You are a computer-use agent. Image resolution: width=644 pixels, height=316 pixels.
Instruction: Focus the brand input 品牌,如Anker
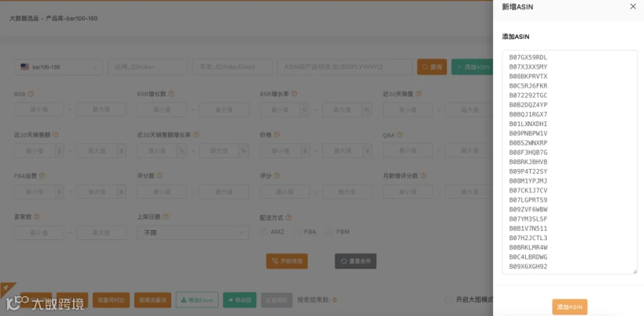147,67
